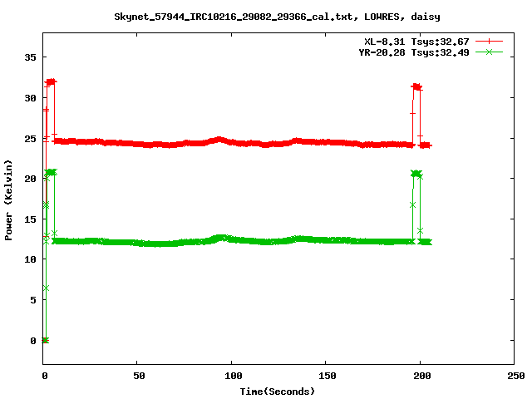
Task: Click the x-axis tick label 200
Action: coord(422,376)
